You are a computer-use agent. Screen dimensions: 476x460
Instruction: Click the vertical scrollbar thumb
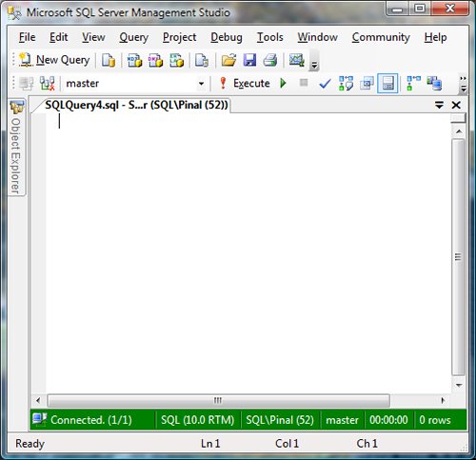point(459,257)
